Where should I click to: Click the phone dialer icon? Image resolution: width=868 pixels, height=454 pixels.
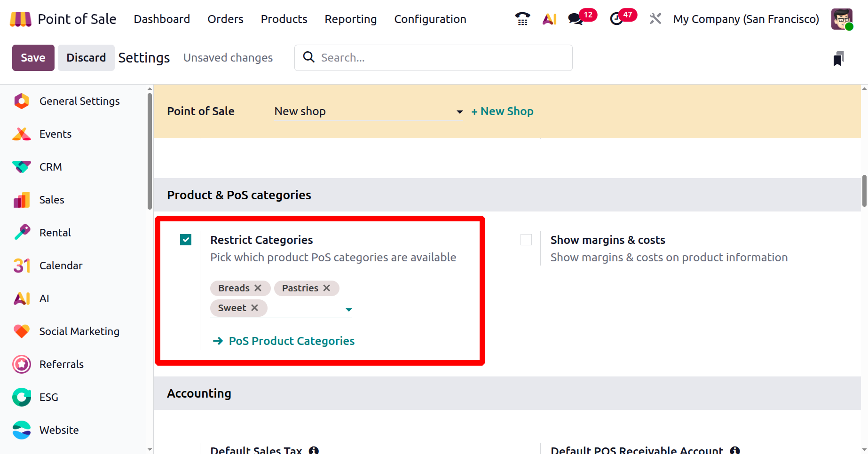click(x=522, y=19)
